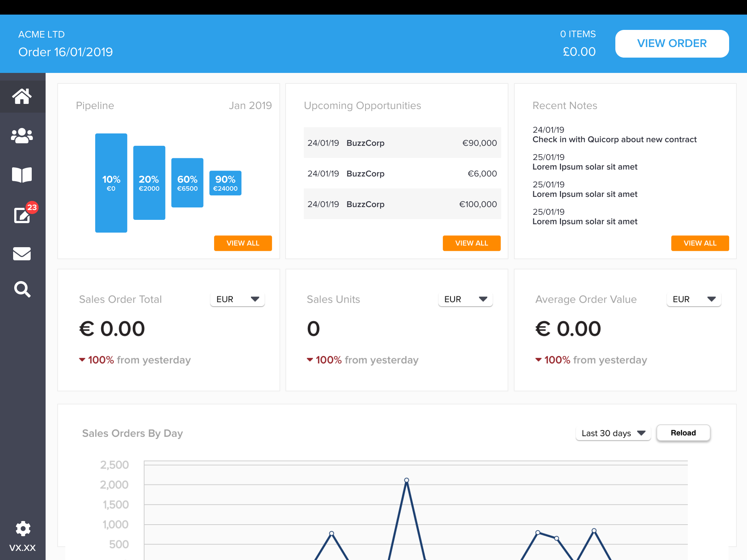Open Sales Units currency dropdown
The image size is (747, 560).
pos(465,299)
